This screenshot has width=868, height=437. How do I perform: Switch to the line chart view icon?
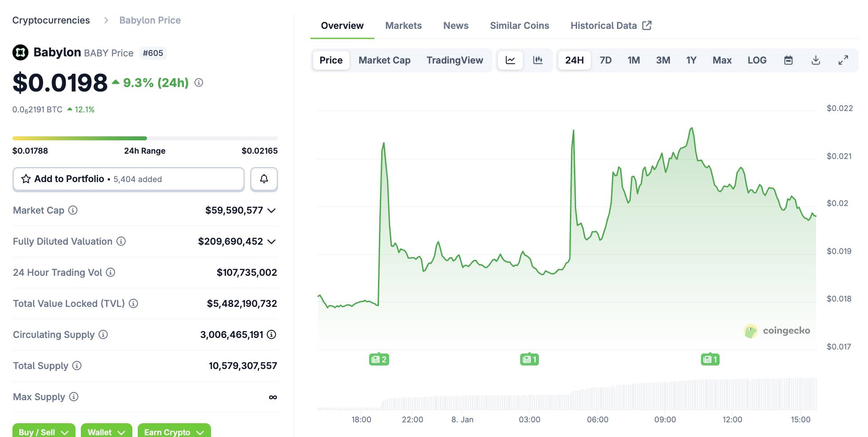pyautogui.click(x=510, y=60)
